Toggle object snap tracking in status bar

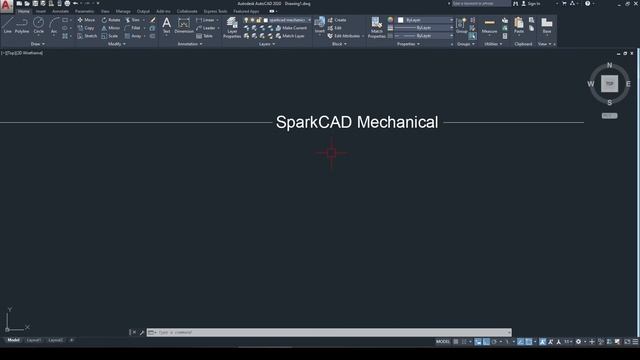(520, 342)
